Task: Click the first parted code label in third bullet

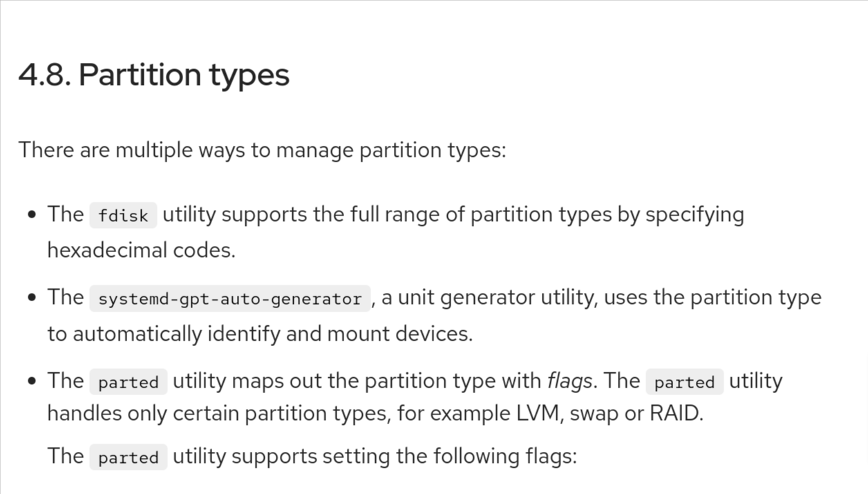Action: (x=128, y=382)
